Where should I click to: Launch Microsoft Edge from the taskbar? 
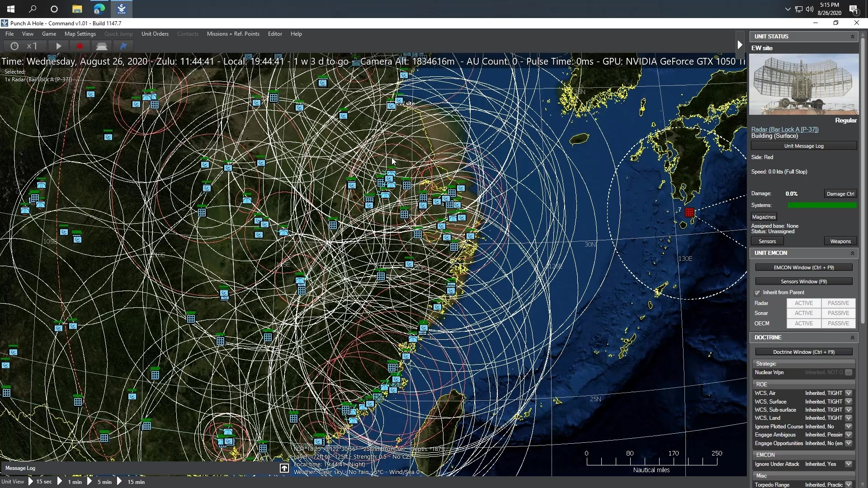point(99,9)
